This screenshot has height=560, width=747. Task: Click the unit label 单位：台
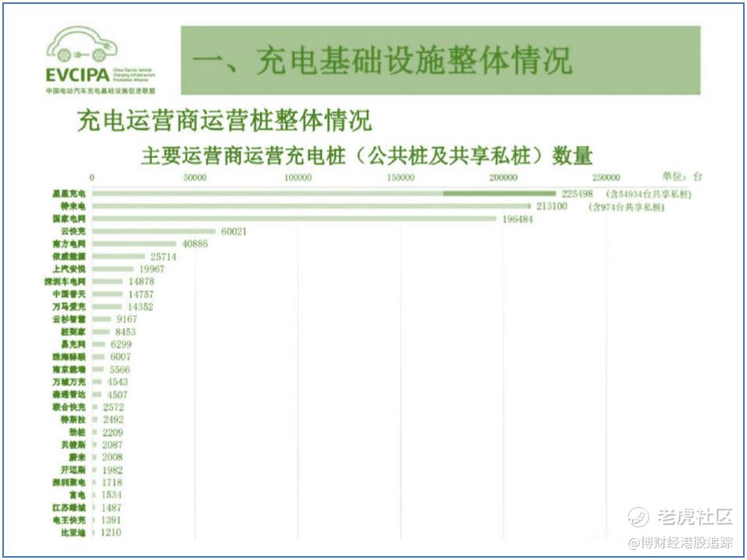[x=682, y=177]
